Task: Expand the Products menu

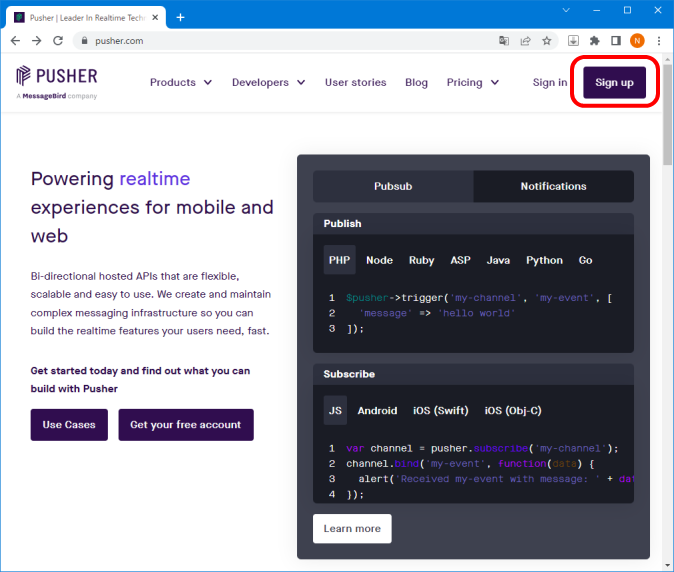Action: pyautogui.click(x=181, y=82)
